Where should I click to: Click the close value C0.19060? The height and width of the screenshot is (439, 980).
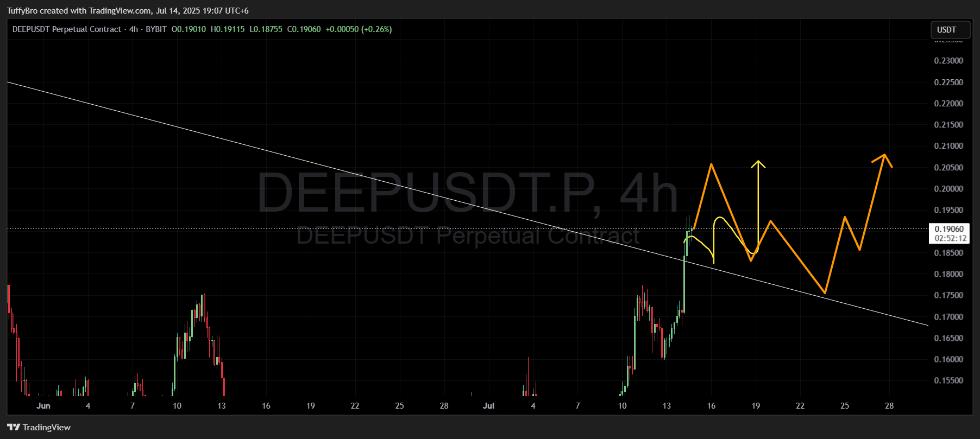coord(304,29)
